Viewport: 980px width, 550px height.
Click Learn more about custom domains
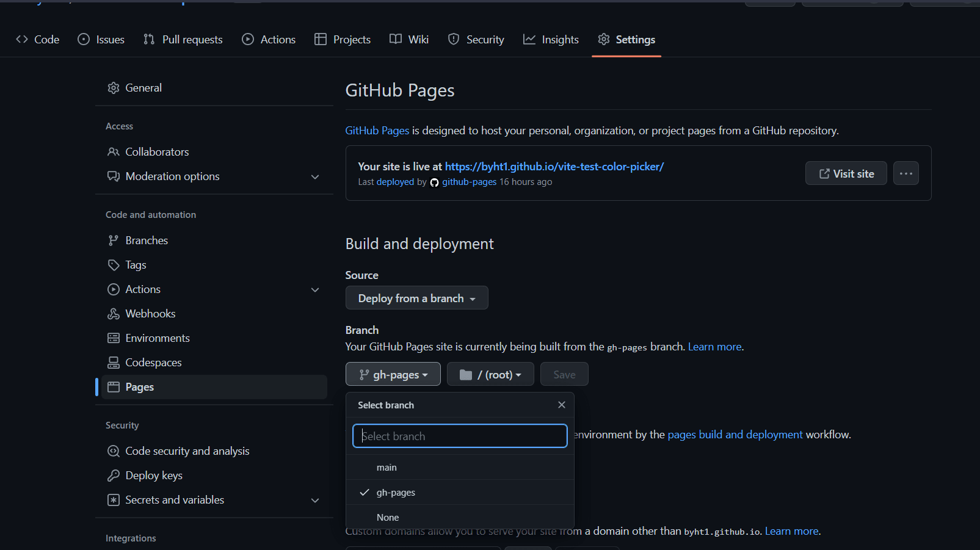click(792, 531)
